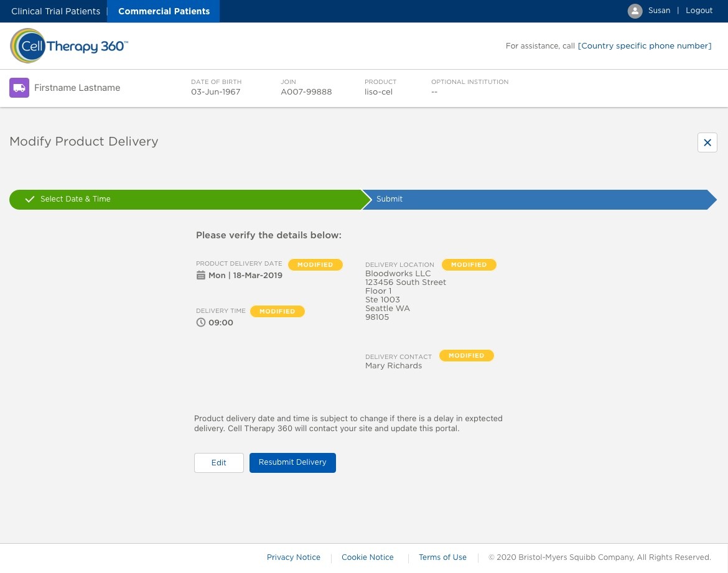Image resolution: width=728 pixels, height=573 pixels.
Task: Click MODIFIED badge next to Delivery Contact
Action: pos(467,356)
